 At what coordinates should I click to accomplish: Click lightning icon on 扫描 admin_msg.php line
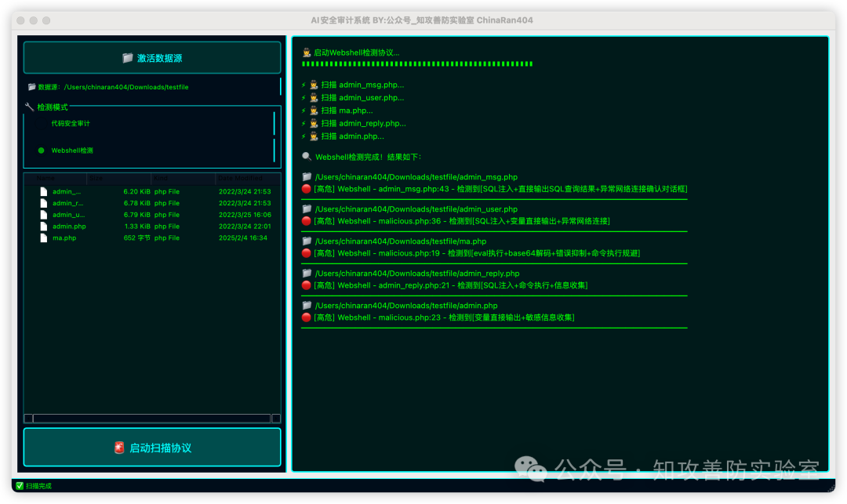304,85
